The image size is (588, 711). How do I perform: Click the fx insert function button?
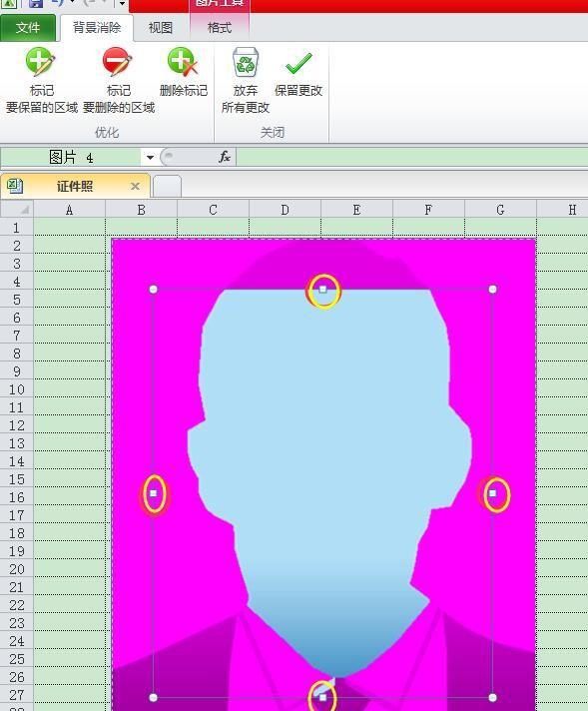click(224, 157)
